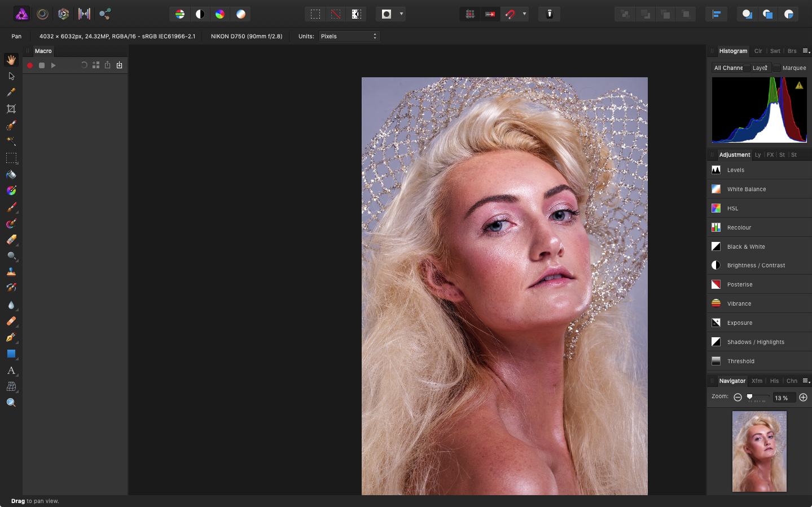This screenshot has height=507, width=812.
Task: Toggle Snapping with the magnet icon
Action: pyautogui.click(x=510, y=14)
